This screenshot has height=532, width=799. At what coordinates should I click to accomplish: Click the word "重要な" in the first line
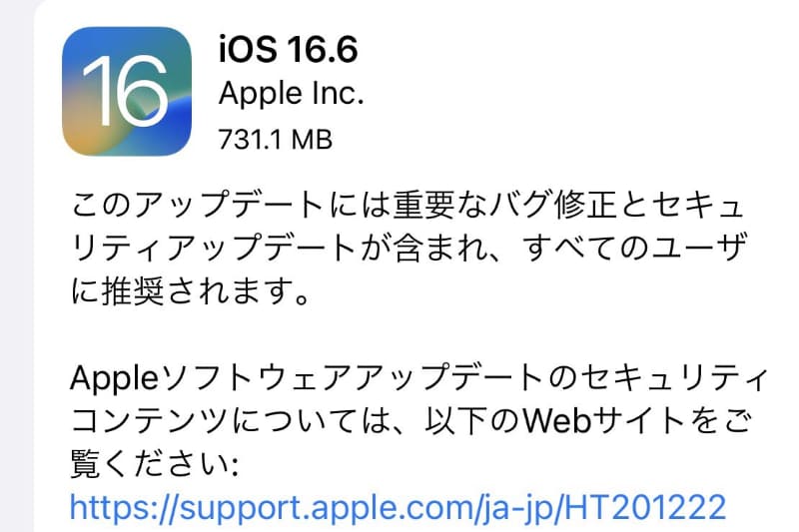pos(440,205)
